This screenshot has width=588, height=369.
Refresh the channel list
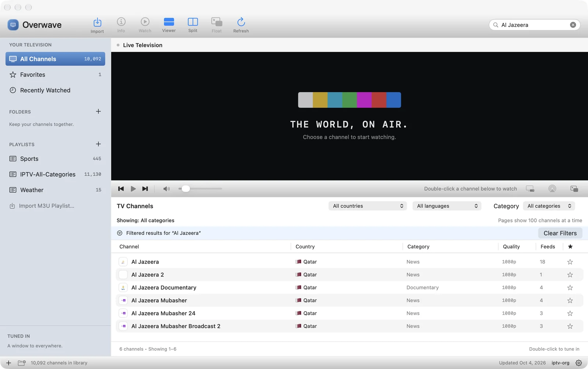pyautogui.click(x=241, y=25)
